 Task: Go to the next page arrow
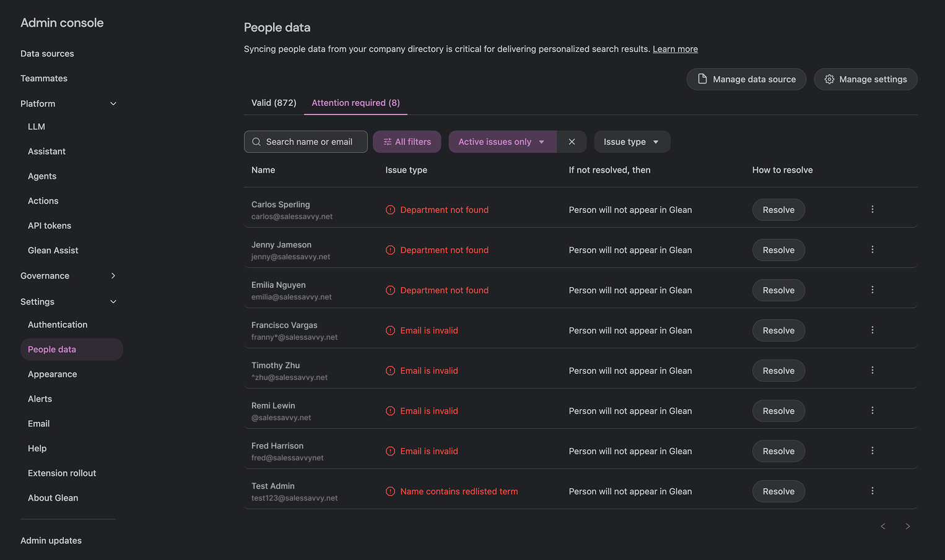click(907, 527)
